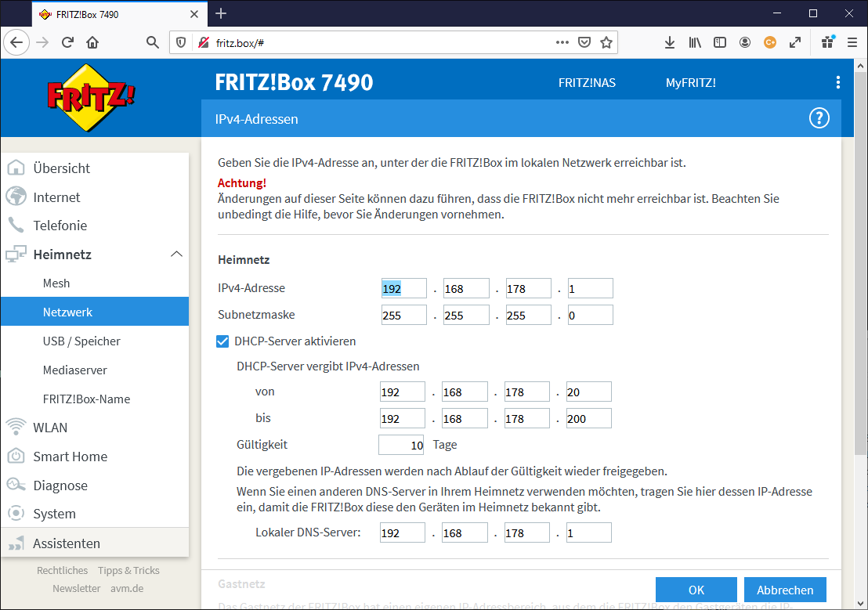The image size is (868, 610).
Task: Click the search magnifier icon in toolbar
Action: (x=153, y=42)
